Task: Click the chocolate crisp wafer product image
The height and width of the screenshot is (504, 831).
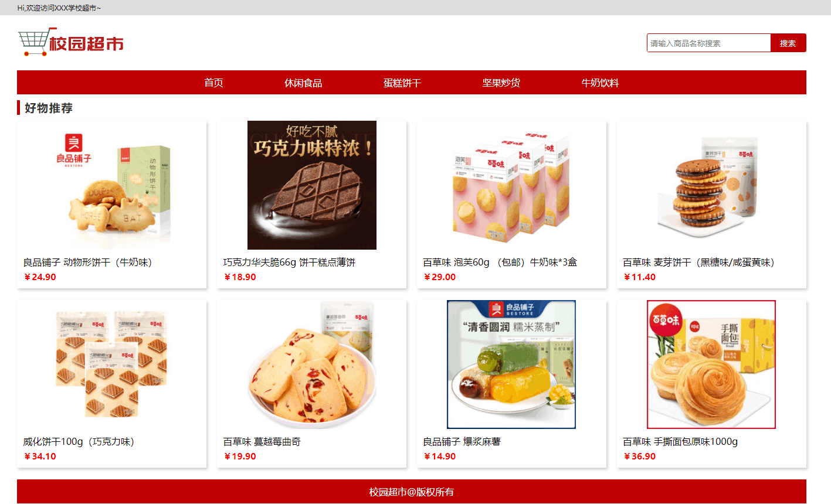Action: (312, 185)
